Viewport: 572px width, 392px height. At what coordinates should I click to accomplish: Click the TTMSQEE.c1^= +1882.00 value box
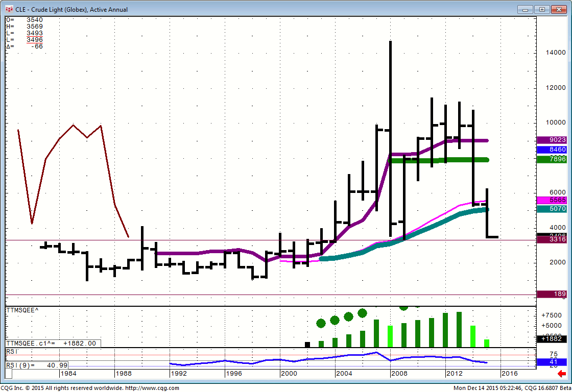tap(53, 344)
